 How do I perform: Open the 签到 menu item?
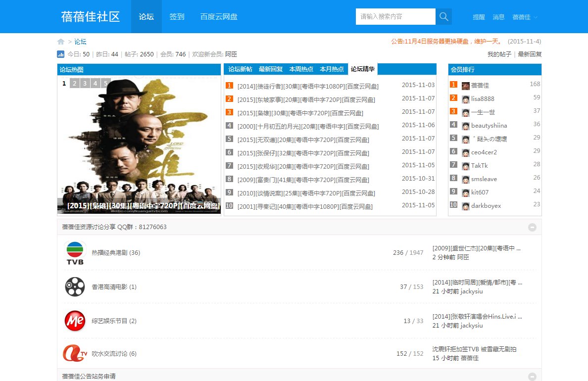177,16
